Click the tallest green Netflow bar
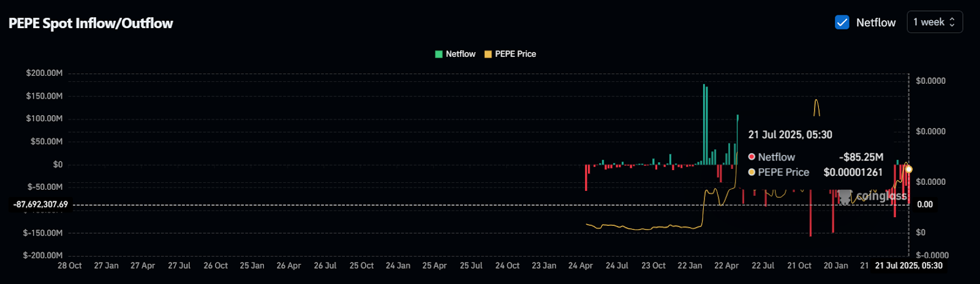980x284 pixels. (704, 124)
